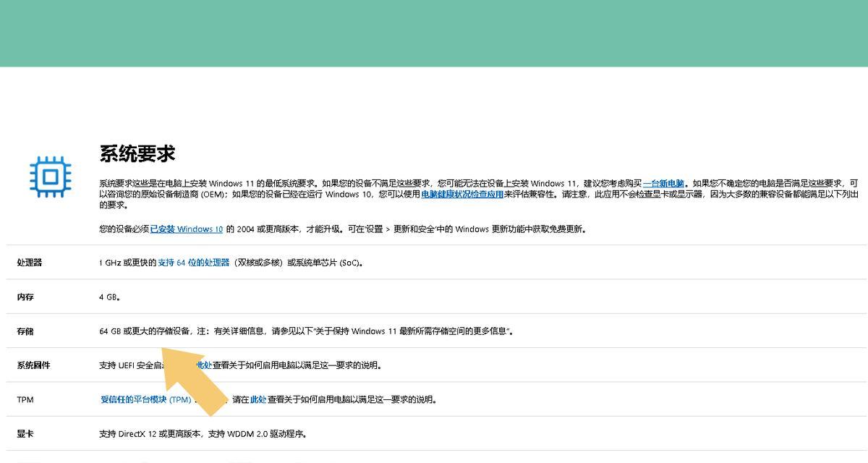Click the 1 GHz 或更快的 text
The image size is (868, 463).
128,263
